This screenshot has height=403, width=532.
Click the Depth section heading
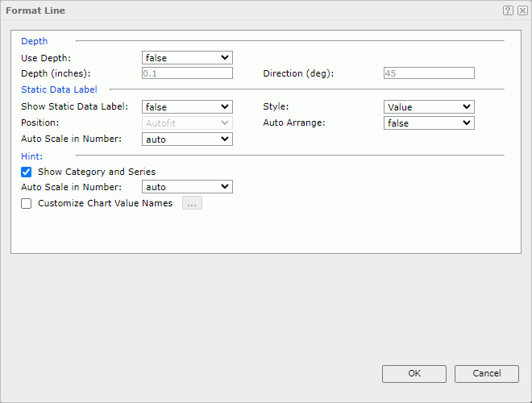tap(35, 41)
